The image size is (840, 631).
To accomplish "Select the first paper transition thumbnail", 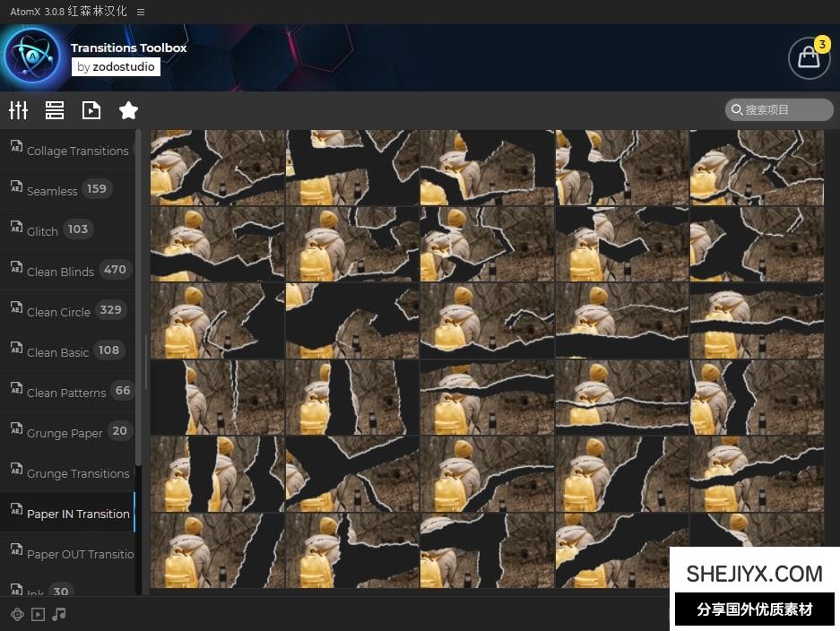I will pos(217,168).
